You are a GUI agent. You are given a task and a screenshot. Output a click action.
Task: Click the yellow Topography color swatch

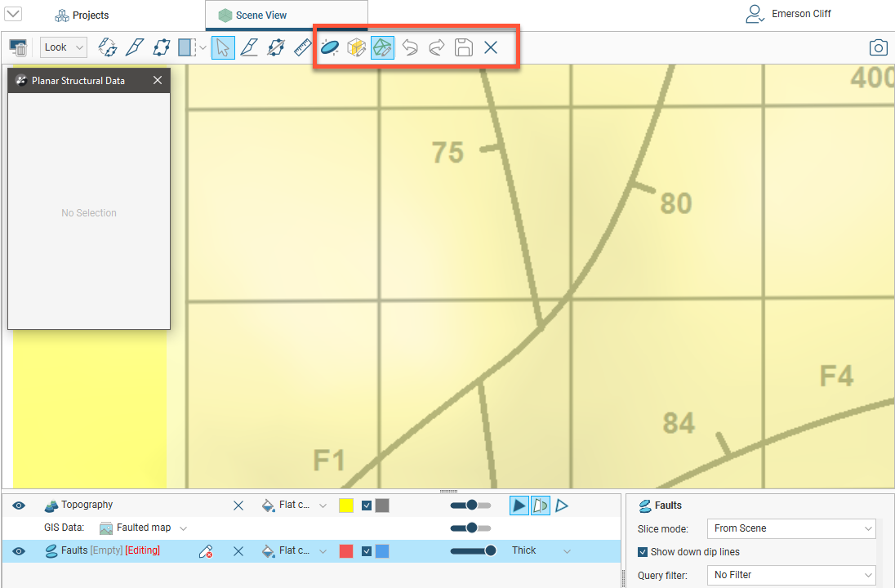[345, 506]
